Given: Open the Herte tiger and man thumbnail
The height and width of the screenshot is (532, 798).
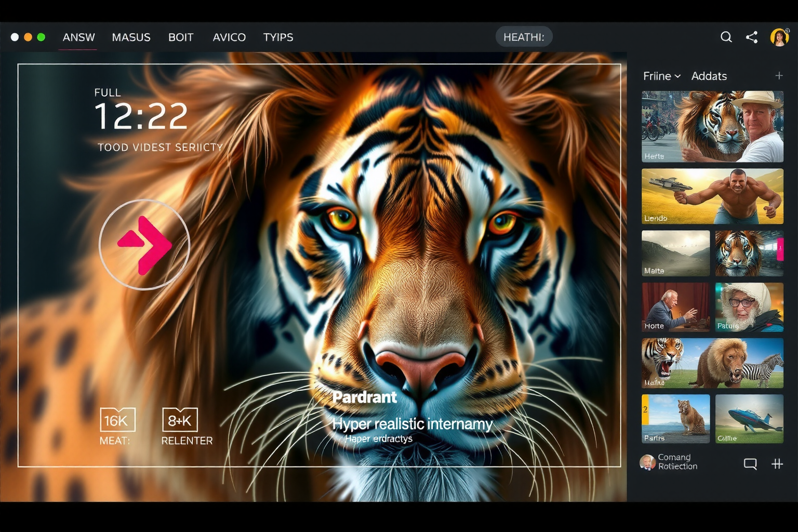Looking at the screenshot, I should click(x=712, y=126).
